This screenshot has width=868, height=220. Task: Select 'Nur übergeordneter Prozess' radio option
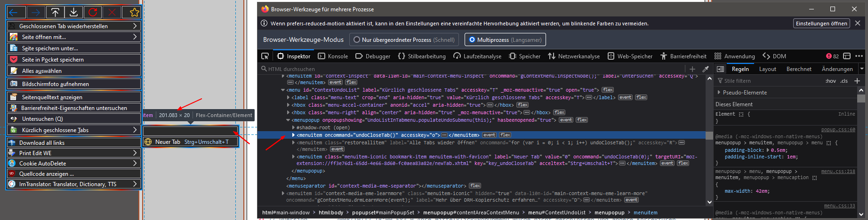(357, 40)
